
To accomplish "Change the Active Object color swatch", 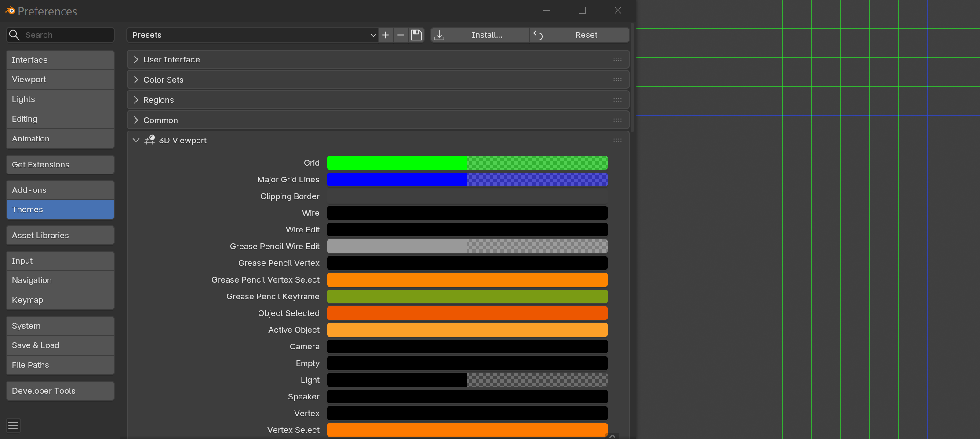I will coord(467,330).
